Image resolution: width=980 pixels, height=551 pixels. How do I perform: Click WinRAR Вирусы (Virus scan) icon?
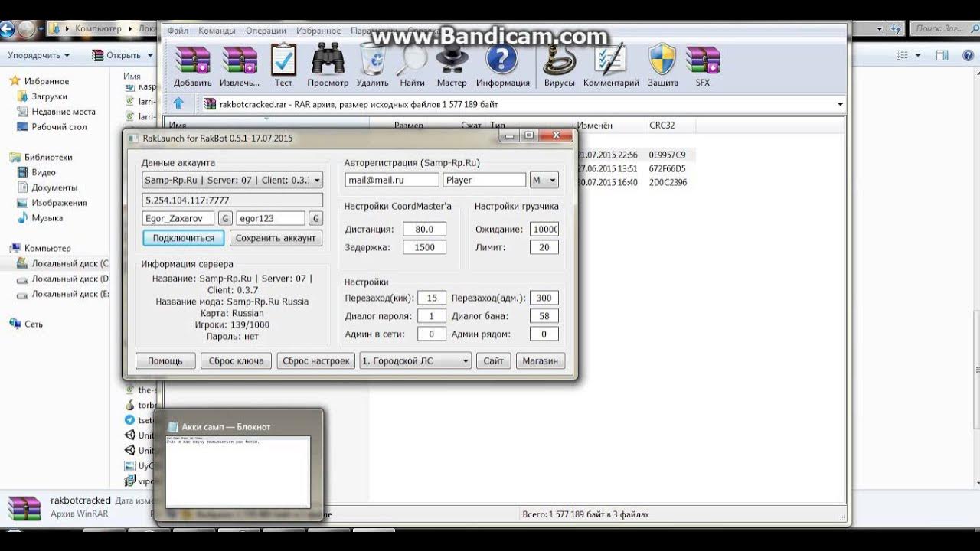pos(560,60)
